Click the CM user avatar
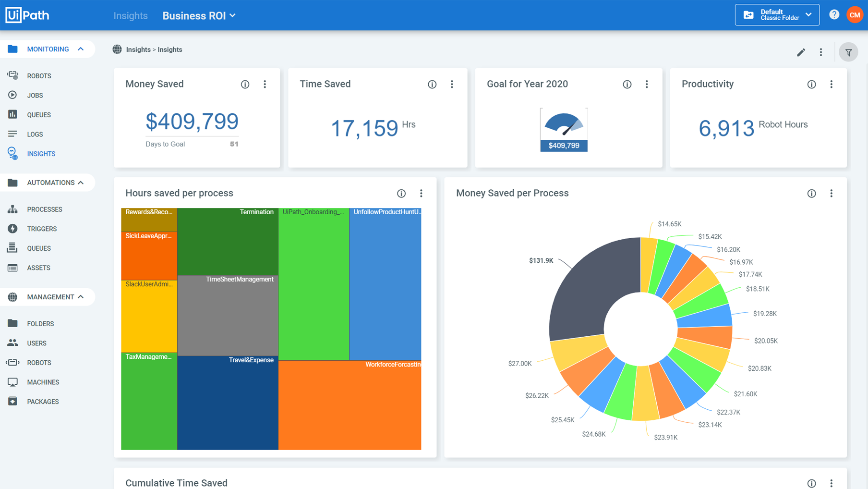Viewport: 868px width, 489px height. 855,15
